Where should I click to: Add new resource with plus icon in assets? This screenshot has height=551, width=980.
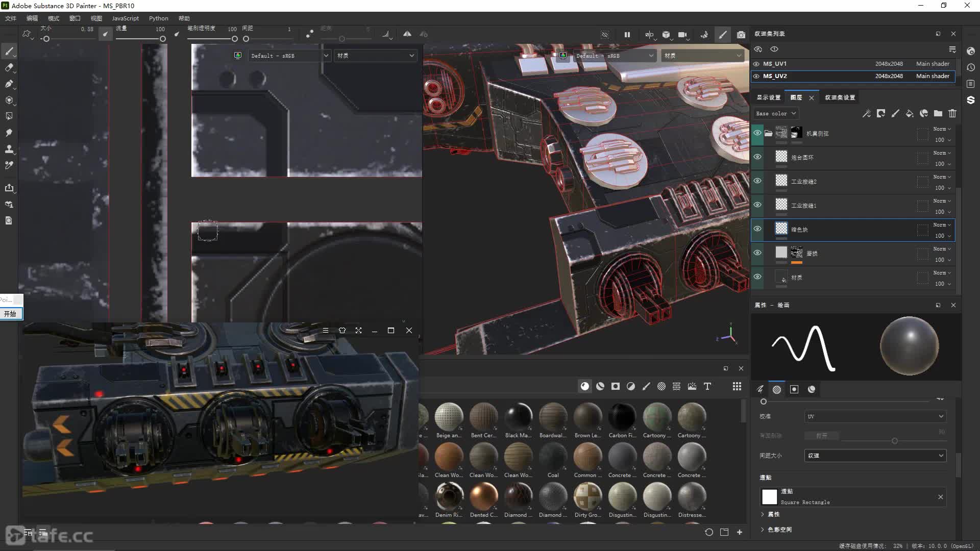pos(740,532)
